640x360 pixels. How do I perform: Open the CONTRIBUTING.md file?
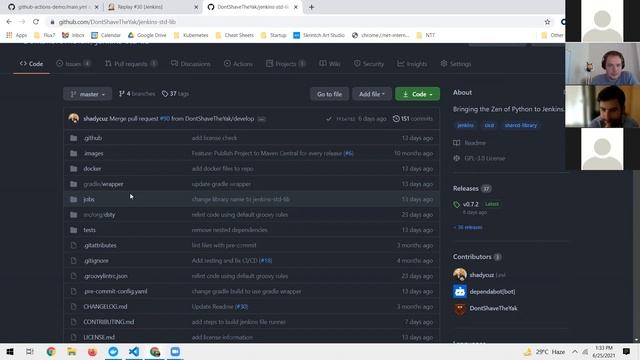point(109,322)
